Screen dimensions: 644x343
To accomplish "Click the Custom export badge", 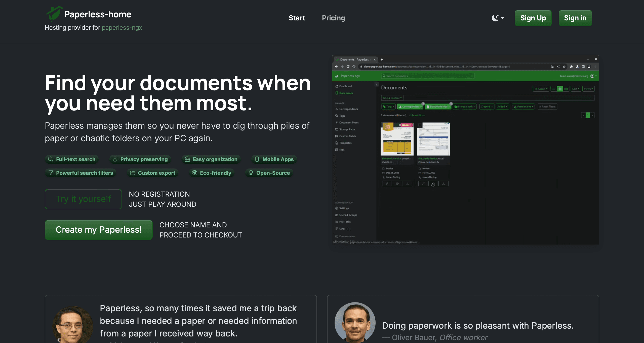I will point(153,173).
